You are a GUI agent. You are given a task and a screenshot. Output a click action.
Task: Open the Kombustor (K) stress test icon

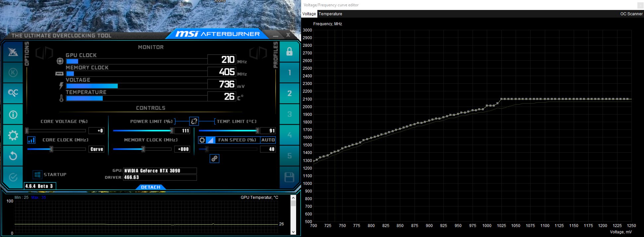(13, 72)
